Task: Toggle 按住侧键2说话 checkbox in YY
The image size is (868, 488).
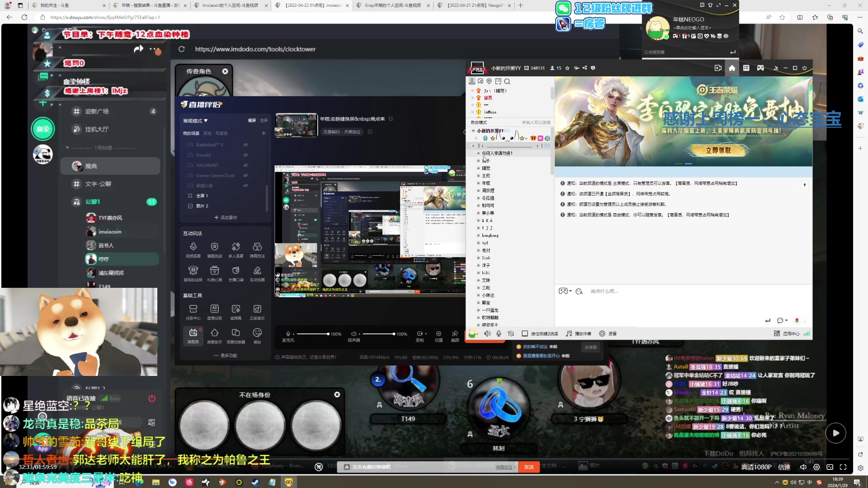Action: point(524,333)
